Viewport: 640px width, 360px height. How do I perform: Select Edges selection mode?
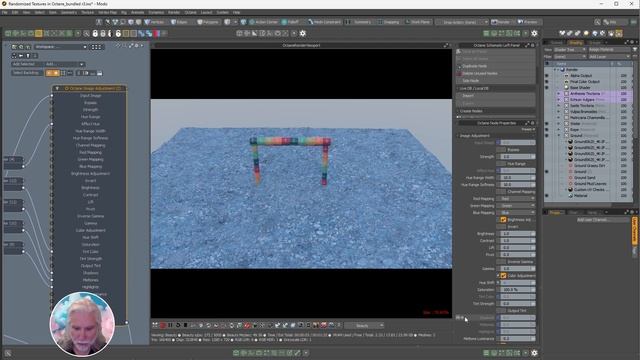coord(179,22)
